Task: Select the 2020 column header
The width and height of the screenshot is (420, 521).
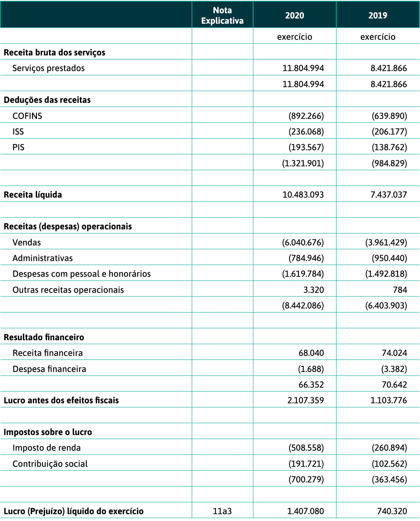Action: tap(294, 16)
